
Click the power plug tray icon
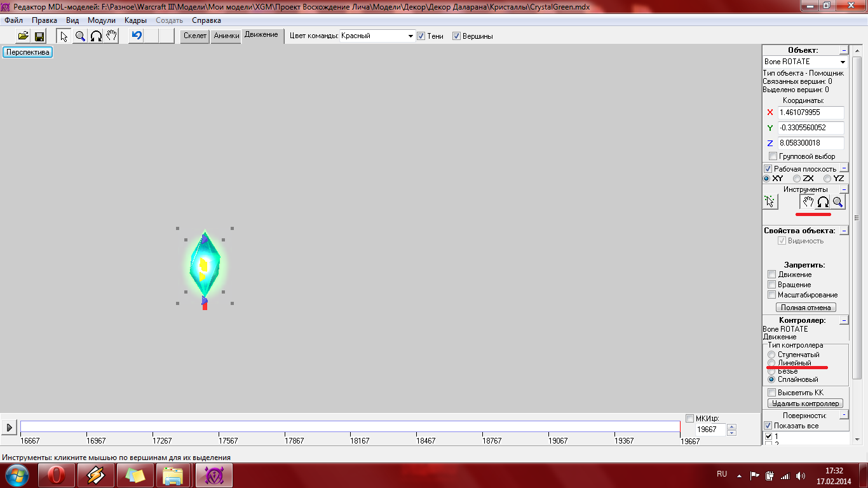click(770, 475)
